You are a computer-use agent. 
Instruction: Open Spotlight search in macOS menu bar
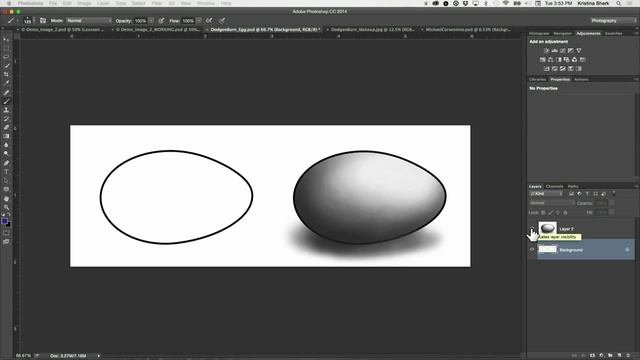coord(619,3)
